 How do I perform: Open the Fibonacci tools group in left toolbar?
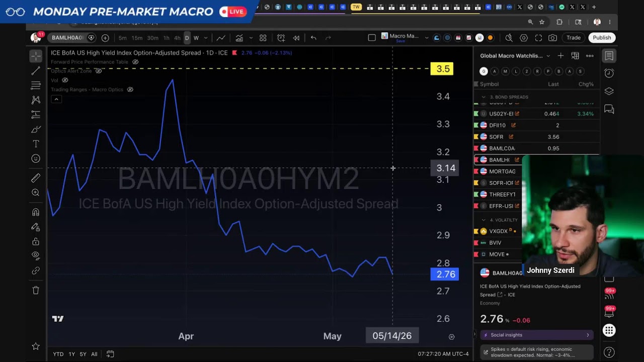pos(36,85)
